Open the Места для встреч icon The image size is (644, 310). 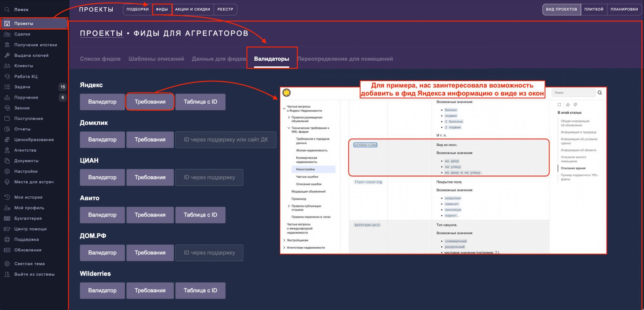7,182
